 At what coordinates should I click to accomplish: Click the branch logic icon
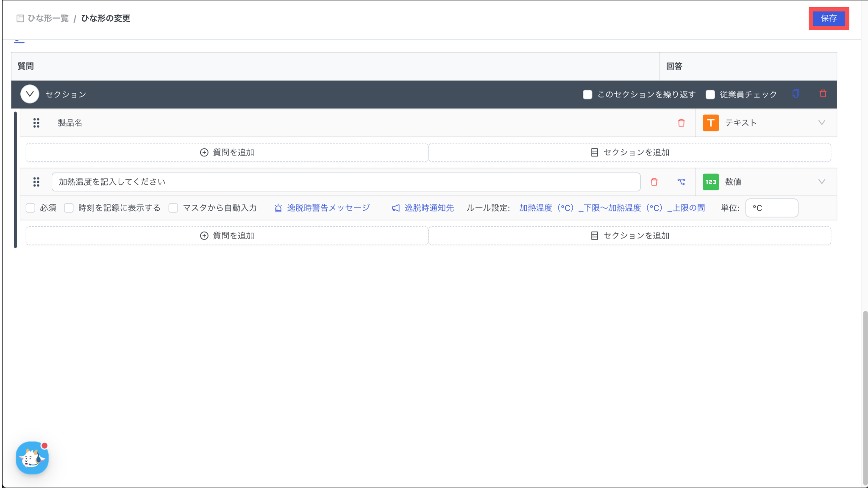681,182
